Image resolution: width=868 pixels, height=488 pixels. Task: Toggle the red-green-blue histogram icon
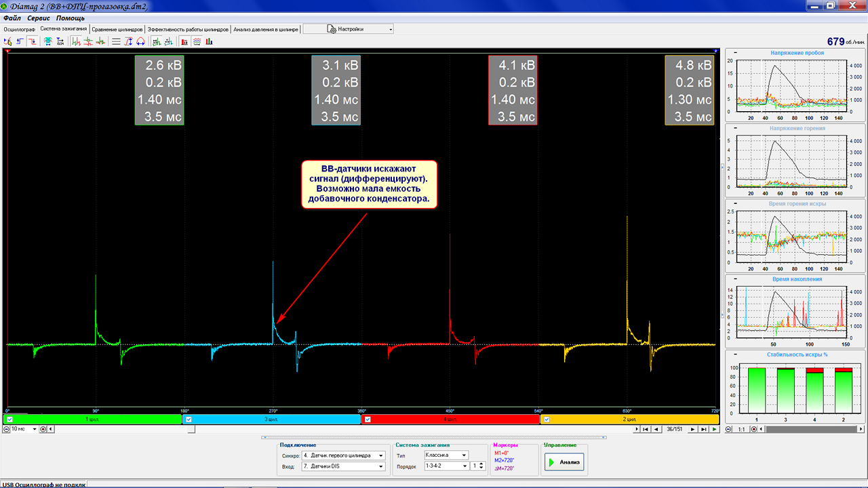(209, 41)
